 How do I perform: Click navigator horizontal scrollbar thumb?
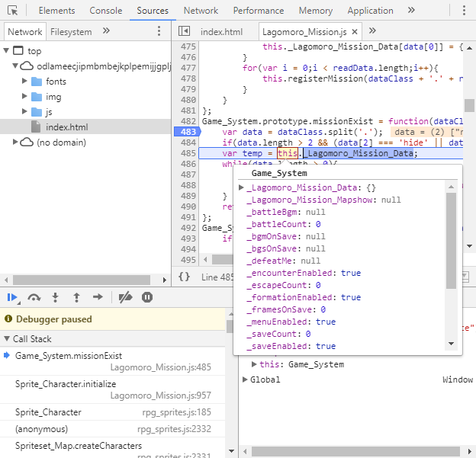click(x=82, y=280)
